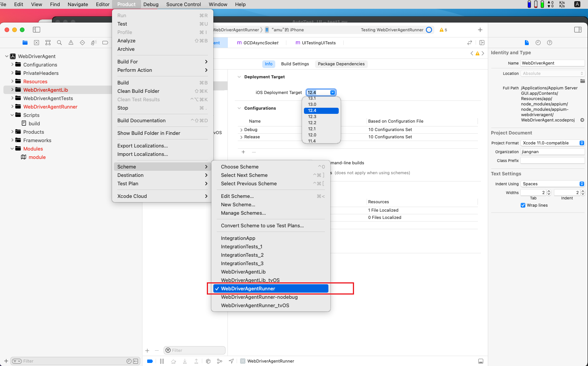Open the Project navigator folder icon

click(x=25, y=43)
